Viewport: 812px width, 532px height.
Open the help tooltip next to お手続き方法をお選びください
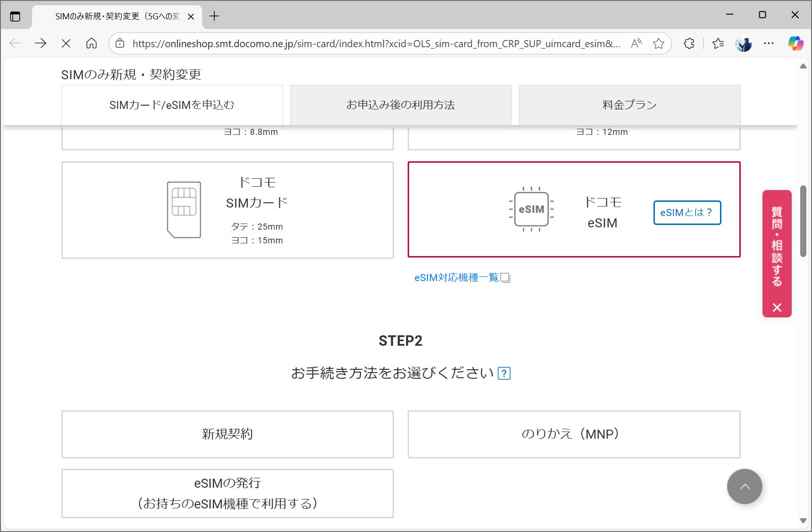pyautogui.click(x=504, y=373)
